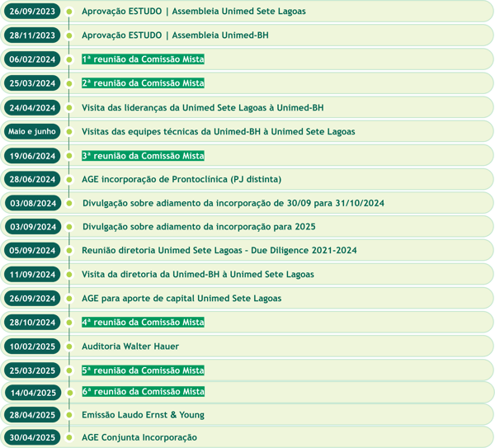Click 'Aprovação ESTUDO | Assembleia Unimed-BH'
Viewport: 495px width, 448px height.
tap(175, 35)
